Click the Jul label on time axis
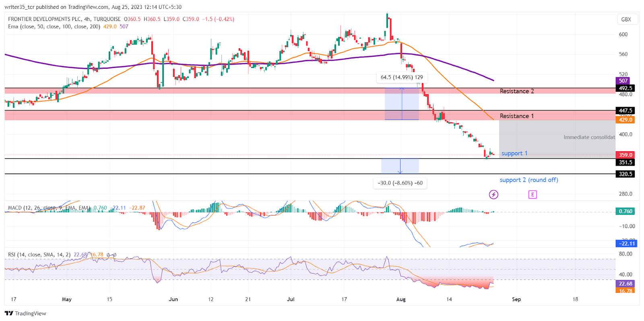This screenshot has width=644, height=321. [x=291, y=299]
